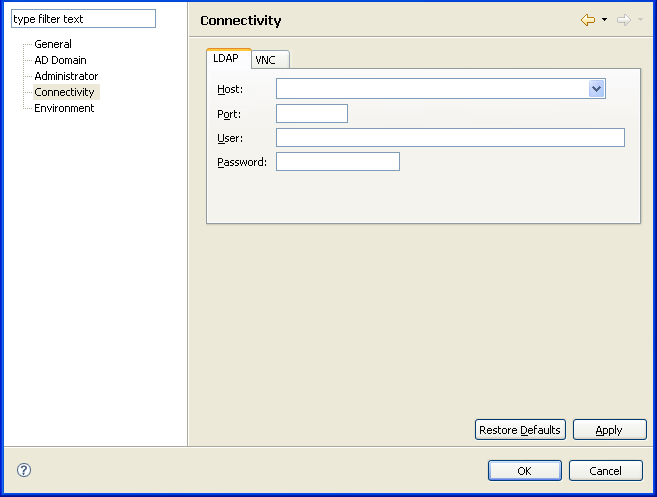
Task: Click the Port input field
Action: [312, 114]
